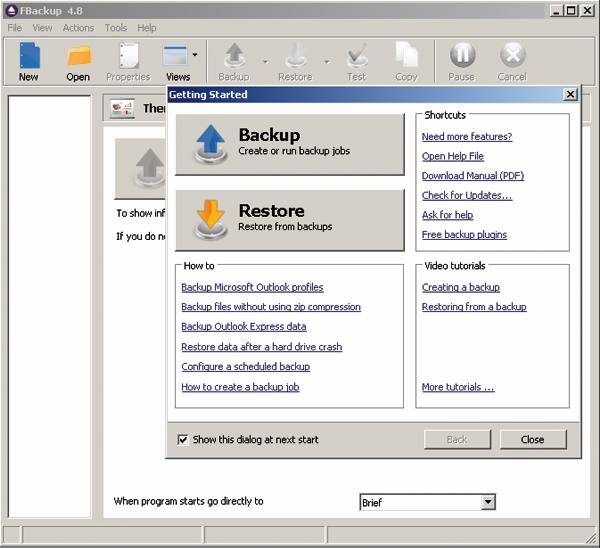The height and width of the screenshot is (548, 600).
Task: Open the View menu
Action: pos(42,28)
